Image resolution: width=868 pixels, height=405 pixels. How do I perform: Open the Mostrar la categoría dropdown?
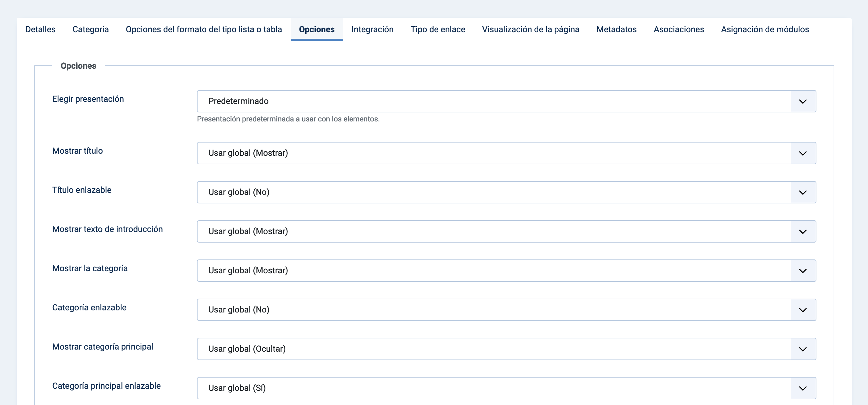tap(506, 271)
